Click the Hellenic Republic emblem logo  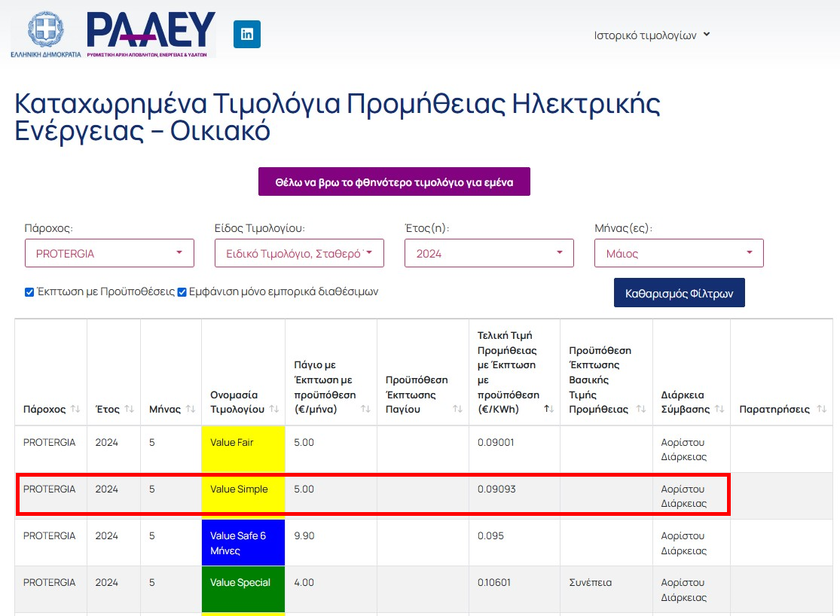(45, 34)
